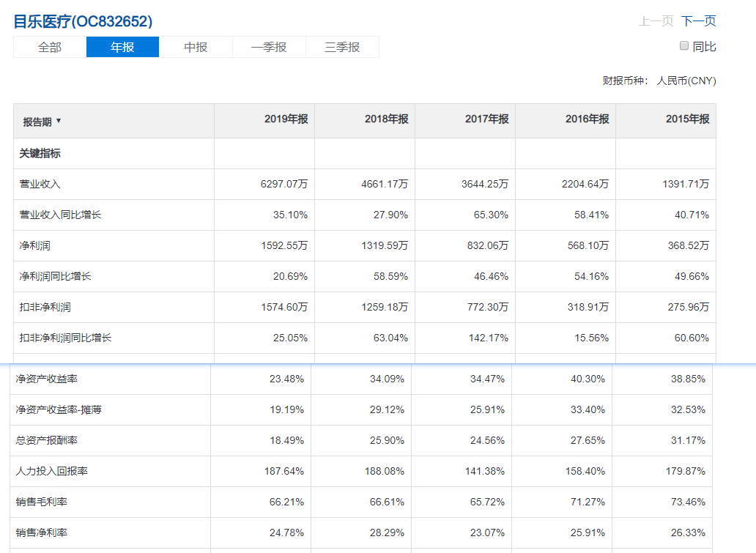The width and height of the screenshot is (756, 553).
Task: Select the 年报 tab
Action: click(x=122, y=47)
